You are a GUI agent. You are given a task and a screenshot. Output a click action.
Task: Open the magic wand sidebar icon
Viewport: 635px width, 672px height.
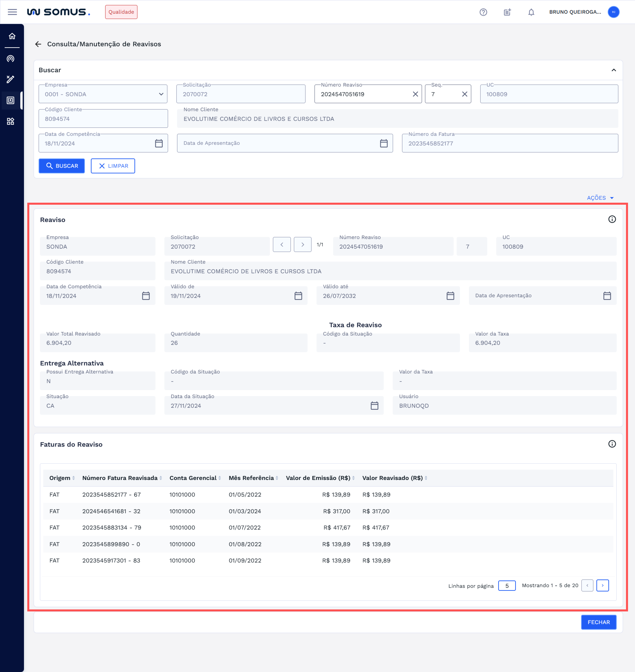11,79
